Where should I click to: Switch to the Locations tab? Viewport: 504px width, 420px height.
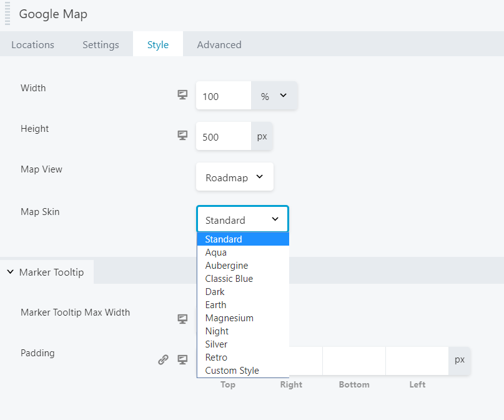[x=32, y=44]
